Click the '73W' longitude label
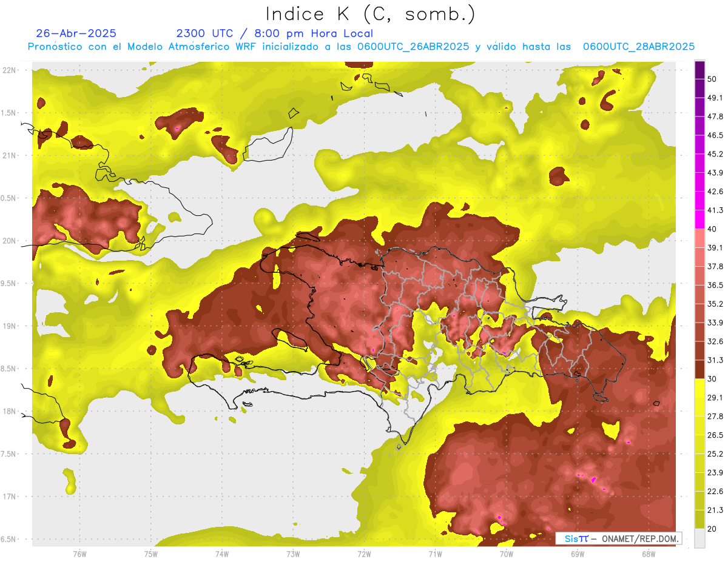This screenshot has width=728, height=562. (x=293, y=554)
